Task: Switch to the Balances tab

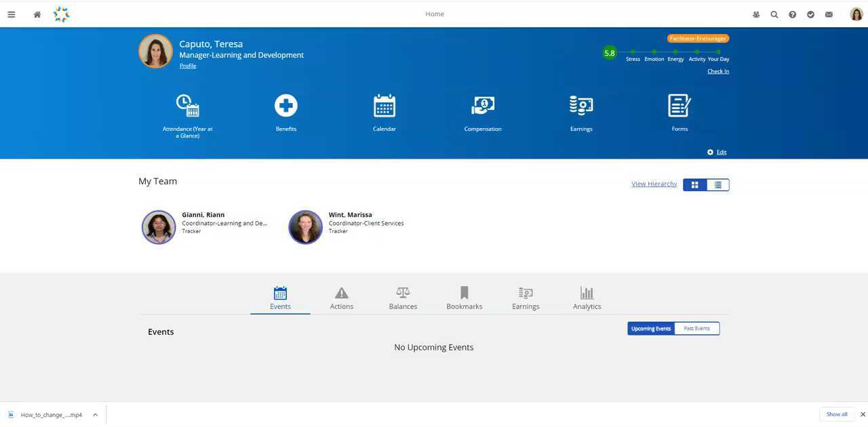Action: coord(403,298)
